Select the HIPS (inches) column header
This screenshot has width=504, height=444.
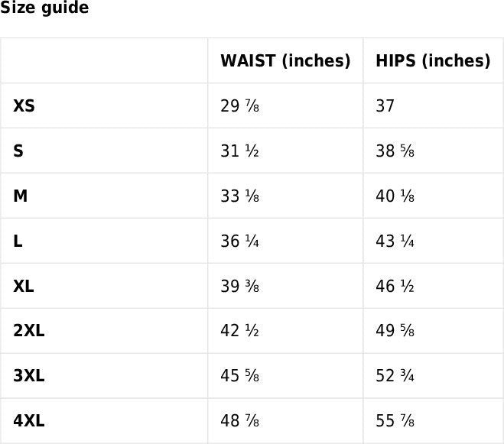click(x=433, y=60)
